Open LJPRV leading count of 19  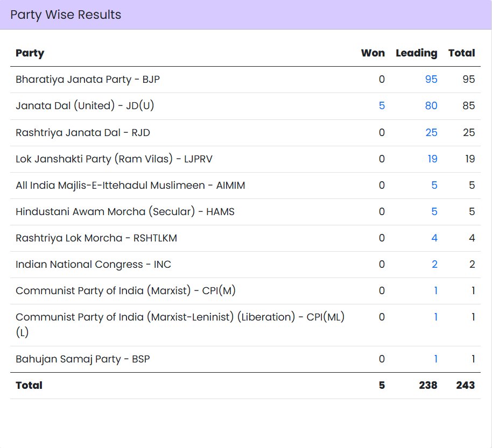(x=431, y=158)
